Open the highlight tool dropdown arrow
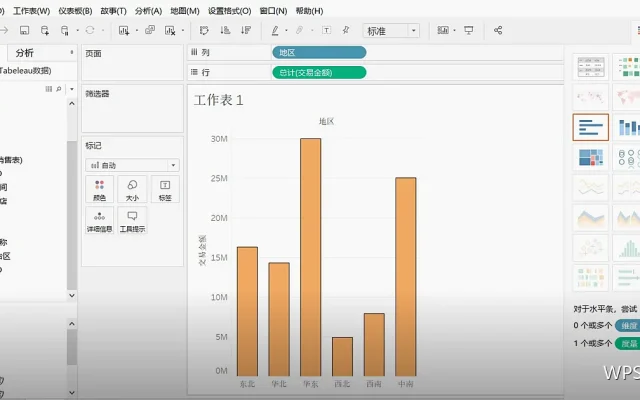 pyautogui.click(x=286, y=30)
